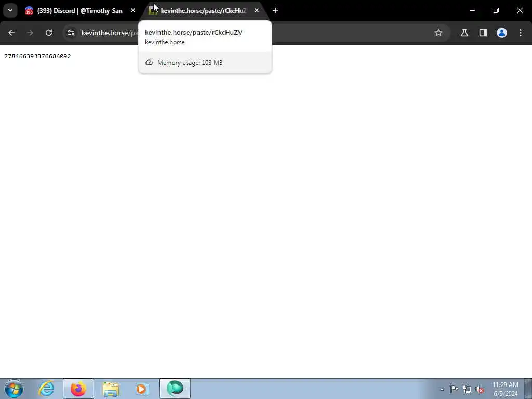This screenshot has width=532, height=399.
Task: Open the network status tray icon
Action: (467, 389)
